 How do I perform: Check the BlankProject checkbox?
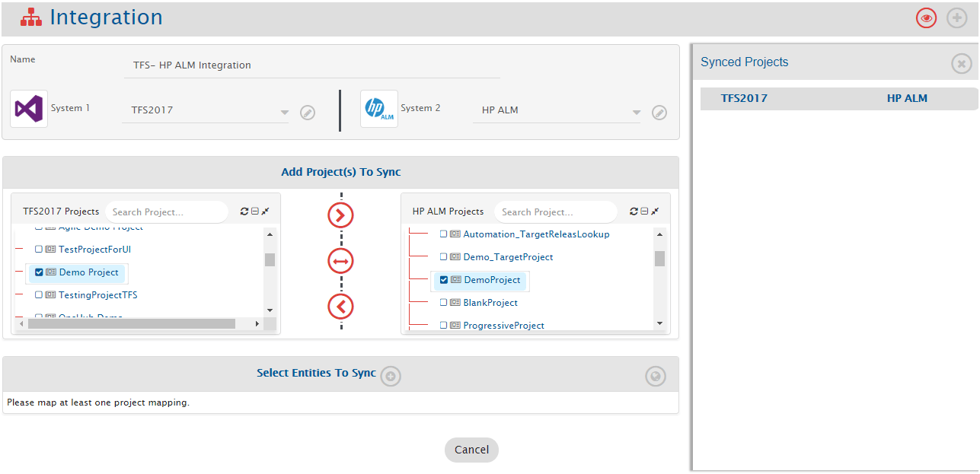(444, 303)
